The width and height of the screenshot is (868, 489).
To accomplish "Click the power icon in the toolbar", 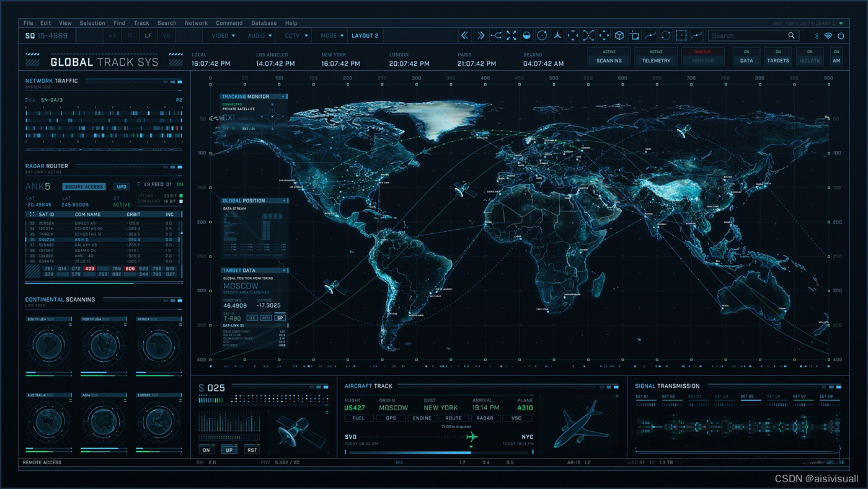I will pos(841,36).
